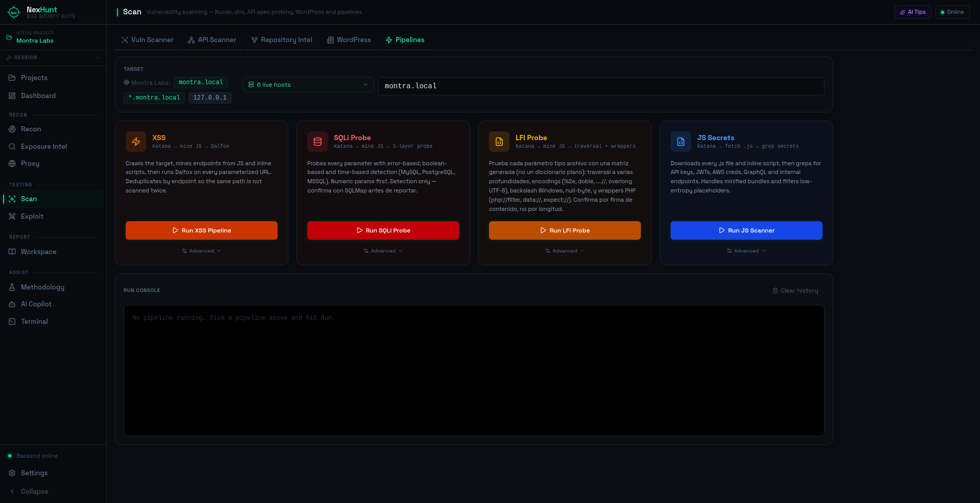Screen dimensions: 980x503
Task: Click the Scan sidebar icon
Action: [x=12, y=199]
